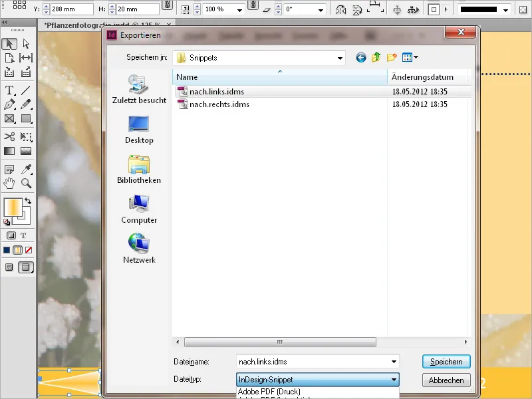Screen dimensions: 532x399
Task: Click the Speichern button
Action: 446,362
